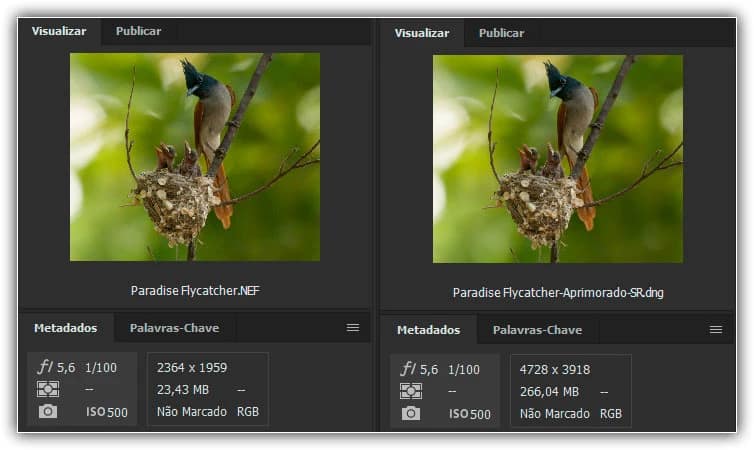
Task: Select the filename Paradise Flycatcher.NEF
Action: (195, 290)
